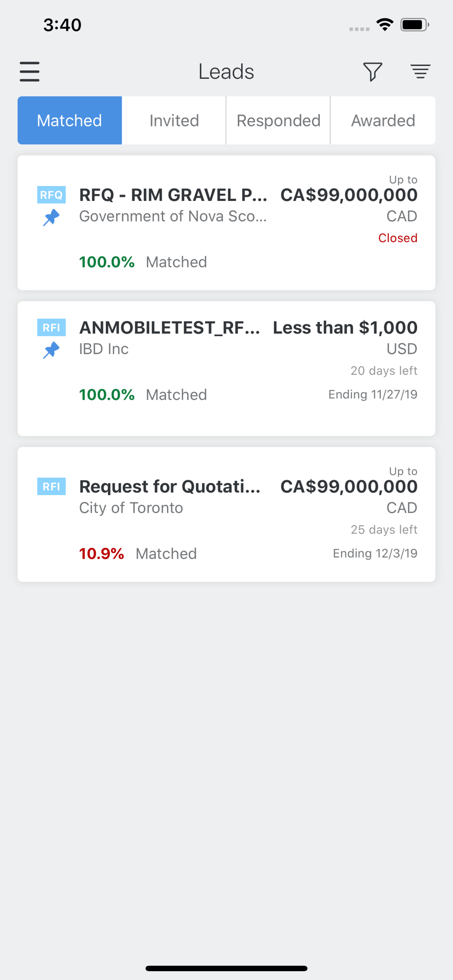Screen dimensions: 453x980
Task: Switch to the Invited tab
Action: click(x=174, y=121)
